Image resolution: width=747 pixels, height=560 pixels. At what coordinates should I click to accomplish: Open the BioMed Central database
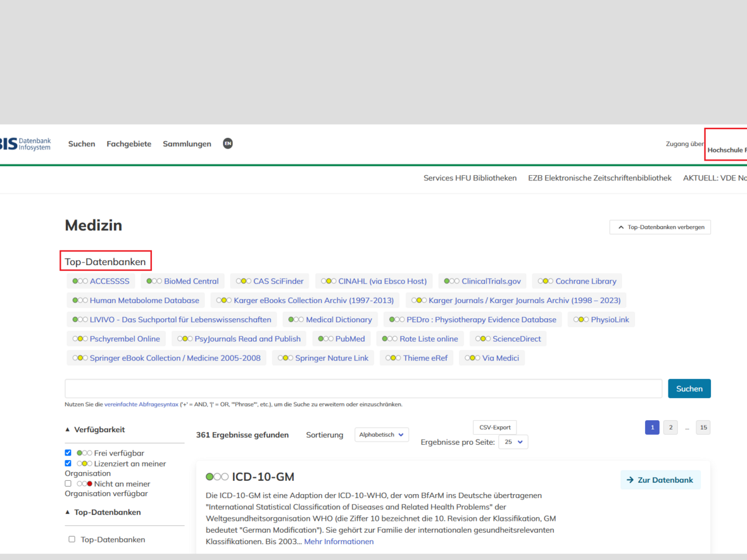tap(182, 282)
